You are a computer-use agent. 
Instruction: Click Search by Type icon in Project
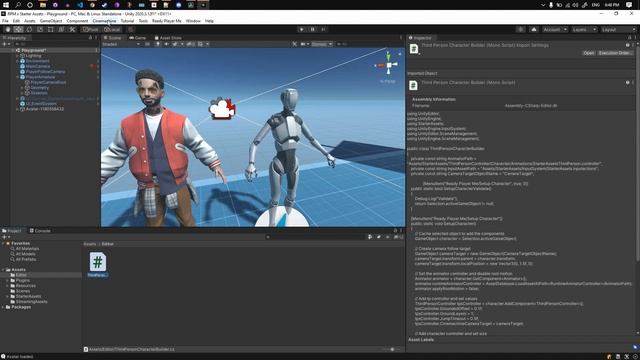coord(370,237)
